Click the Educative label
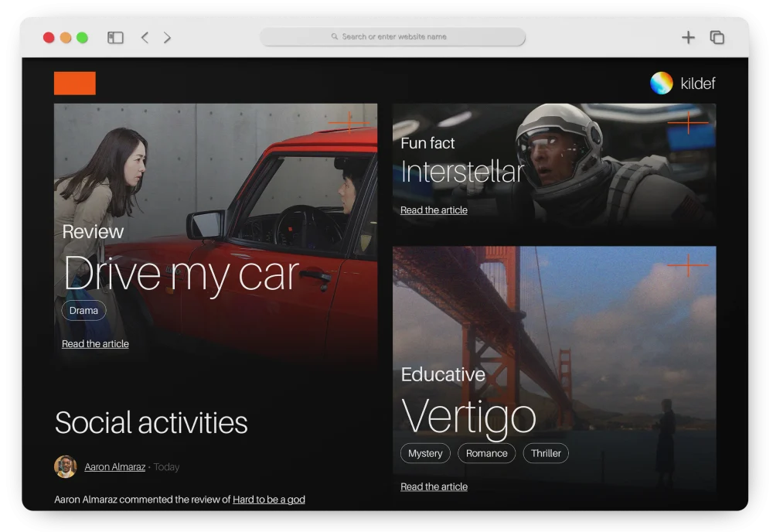Viewport: 773px width, 532px height. [x=443, y=375]
